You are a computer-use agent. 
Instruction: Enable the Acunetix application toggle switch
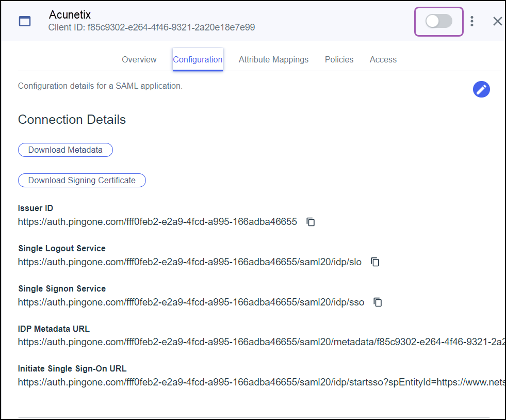[x=438, y=21]
